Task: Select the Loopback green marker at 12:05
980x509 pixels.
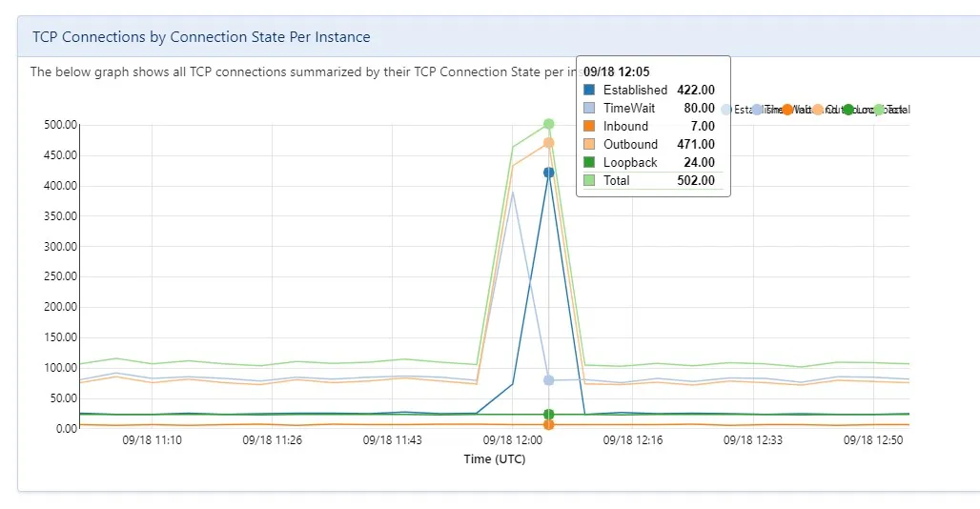Action: pyautogui.click(x=549, y=414)
